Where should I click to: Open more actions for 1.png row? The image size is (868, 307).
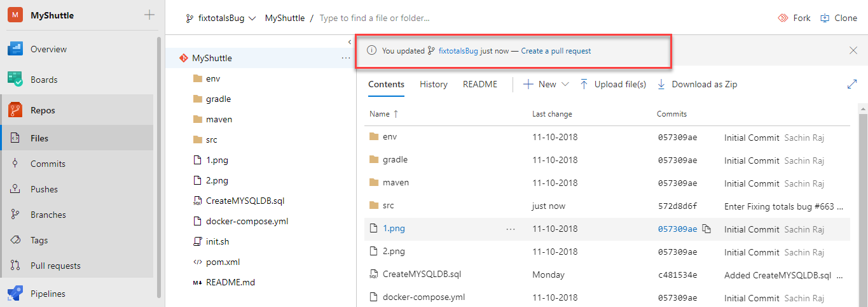(x=511, y=229)
